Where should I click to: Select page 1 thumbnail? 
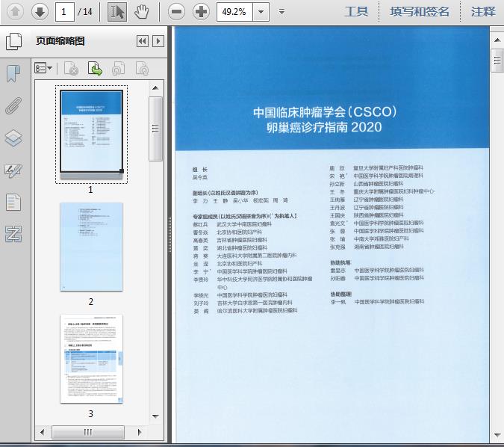pos(91,135)
